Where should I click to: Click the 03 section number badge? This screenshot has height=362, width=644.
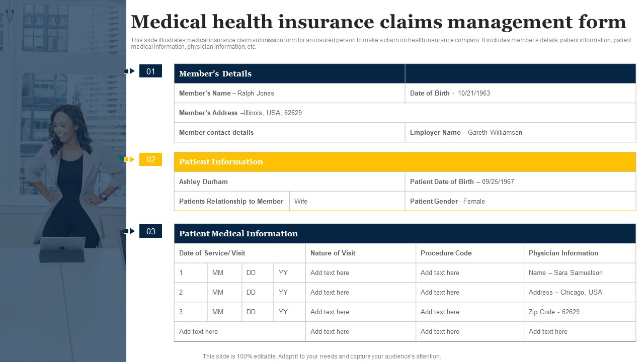click(x=150, y=231)
